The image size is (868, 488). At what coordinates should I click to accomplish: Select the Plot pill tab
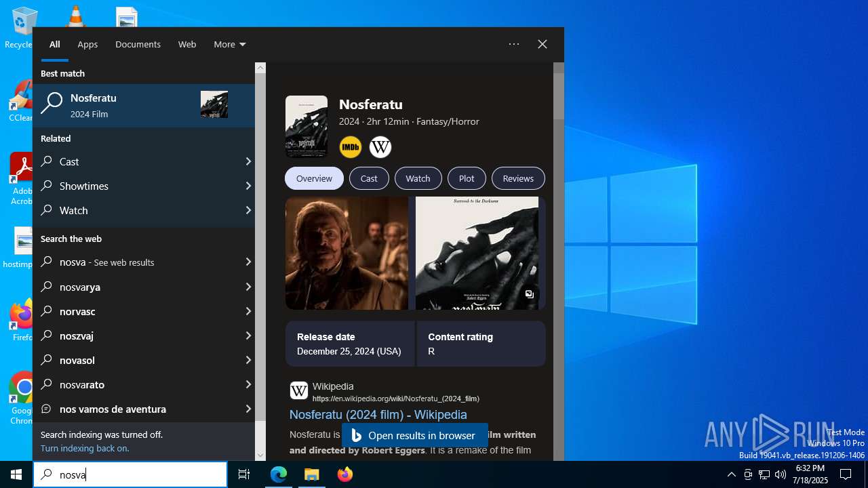pos(467,178)
